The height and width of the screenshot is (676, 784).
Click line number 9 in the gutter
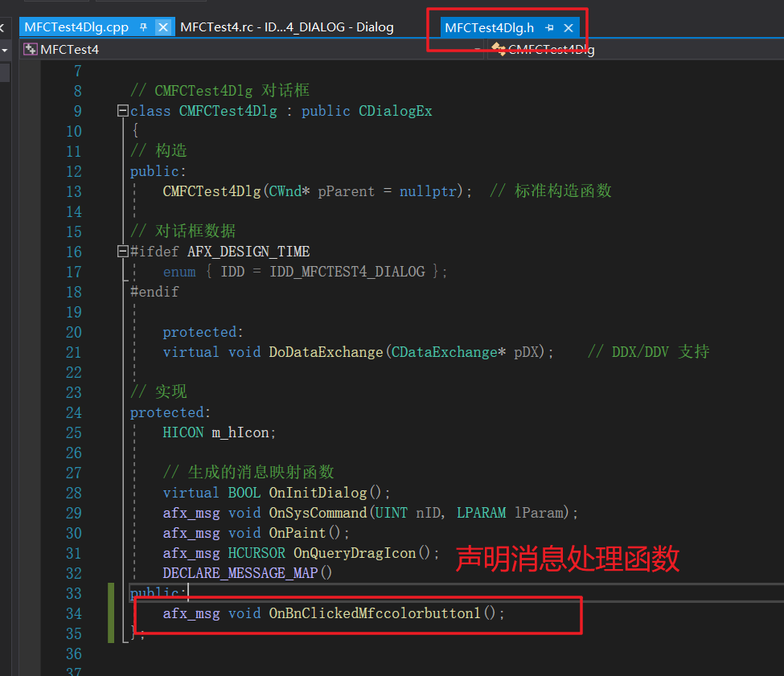[77, 111]
